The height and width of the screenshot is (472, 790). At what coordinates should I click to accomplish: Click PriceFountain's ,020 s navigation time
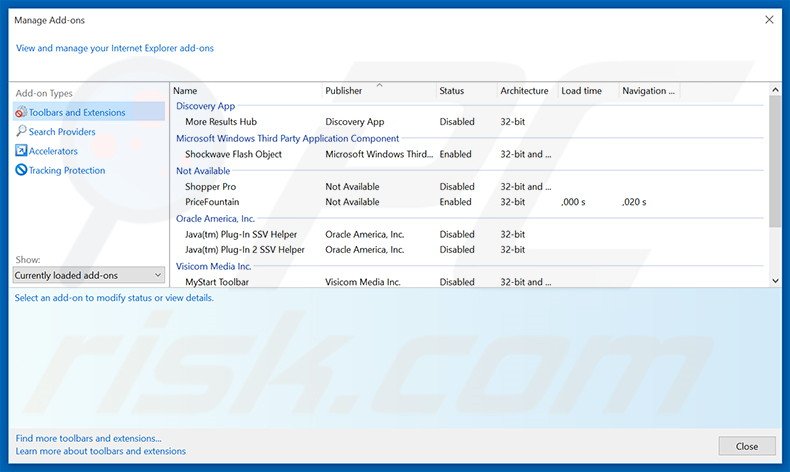click(634, 202)
